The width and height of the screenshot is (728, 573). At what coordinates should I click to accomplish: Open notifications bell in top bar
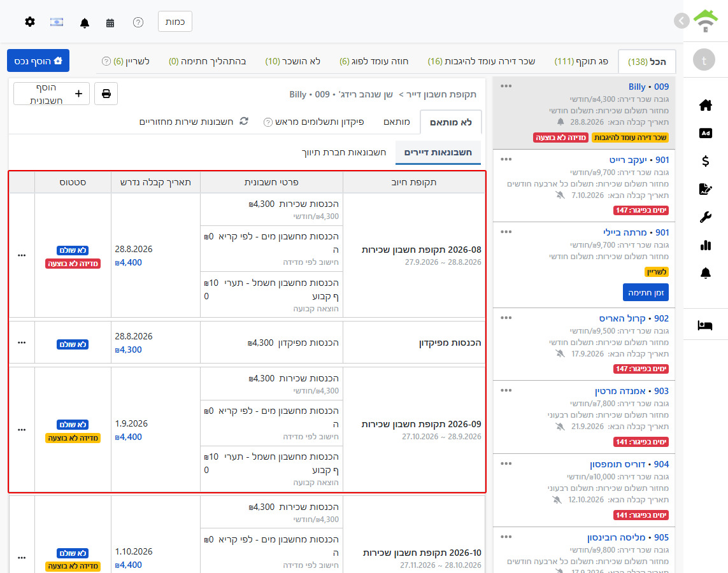pyautogui.click(x=85, y=23)
